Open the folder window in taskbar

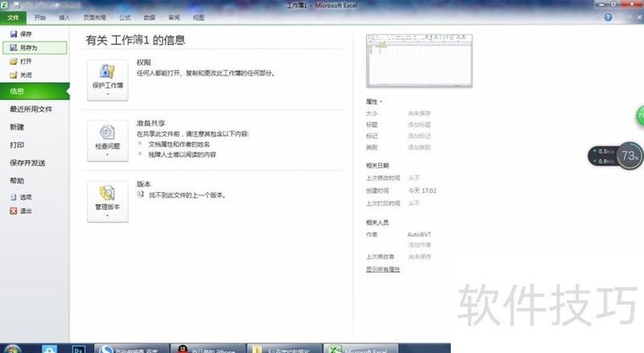pos(284,349)
